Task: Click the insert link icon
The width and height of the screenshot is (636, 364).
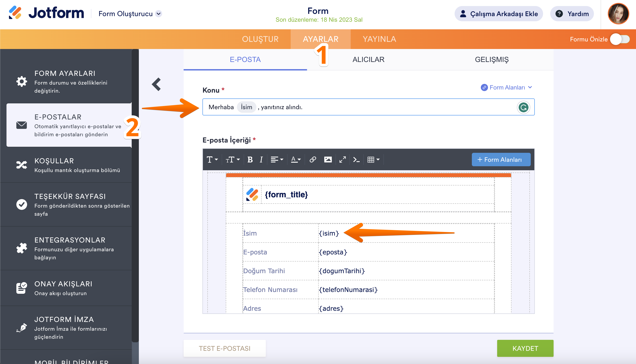Action: coord(313,160)
